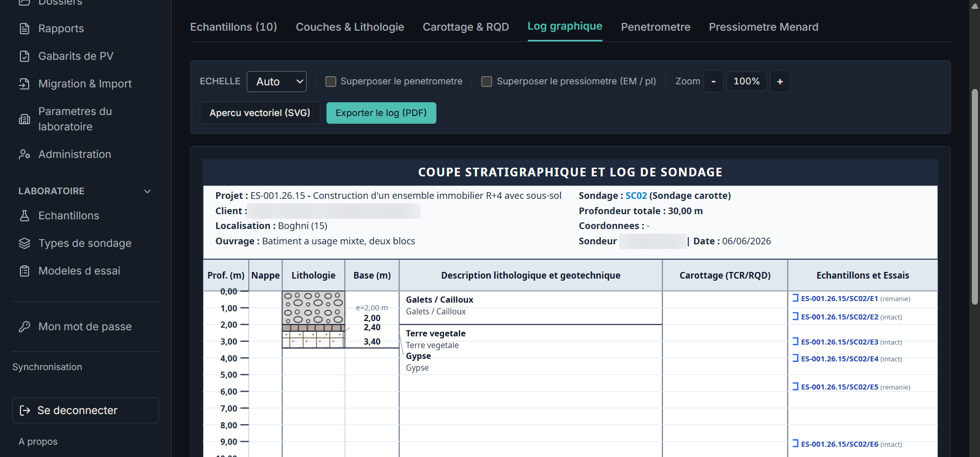Switch to Echantillons (10) tab
The width and height of the screenshot is (980, 457).
234,27
